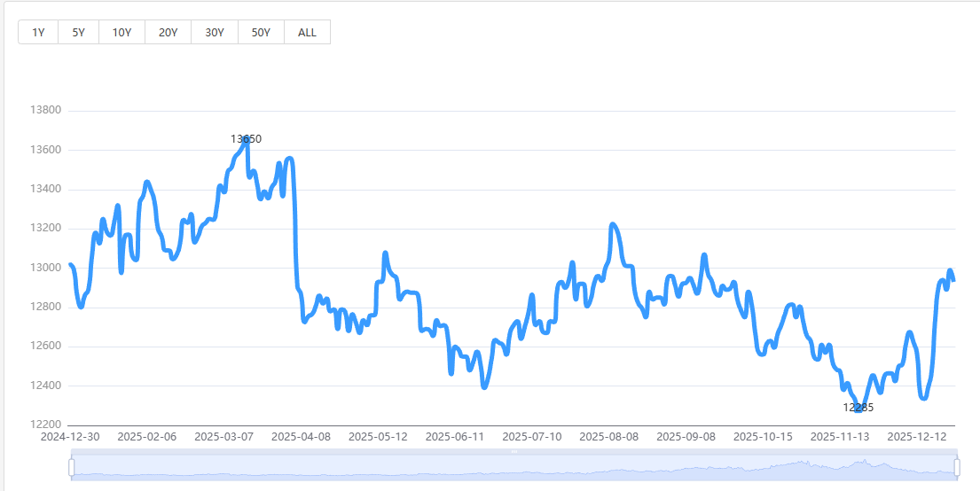
Task: Switch chart to 5Y range
Action: pos(79,33)
